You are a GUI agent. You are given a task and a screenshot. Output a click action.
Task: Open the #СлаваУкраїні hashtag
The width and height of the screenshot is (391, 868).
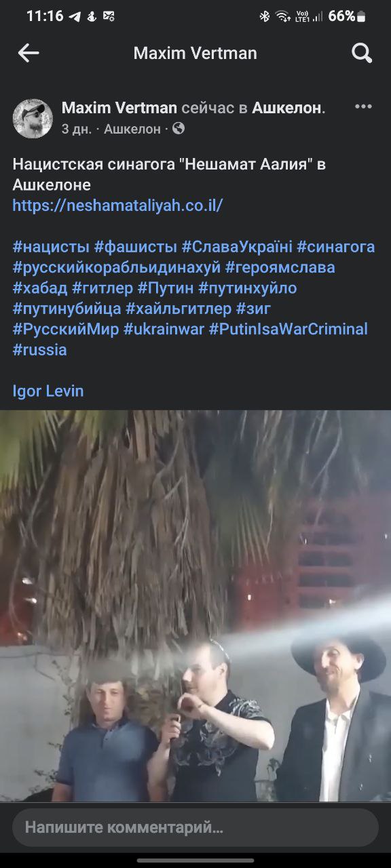[237, 247]
